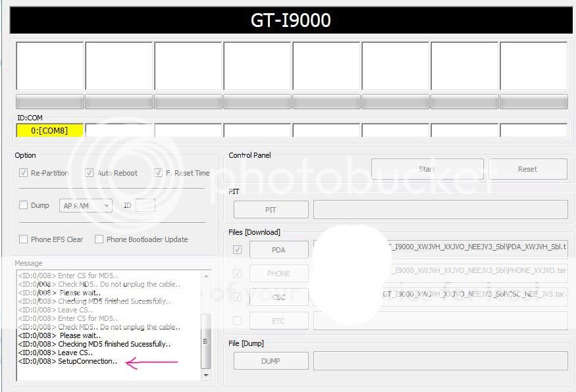Image resolution: width=576 pixels, height=392 pixels.
Task: Click the Message log scrollbar down arrow
Action: (205, 375)
